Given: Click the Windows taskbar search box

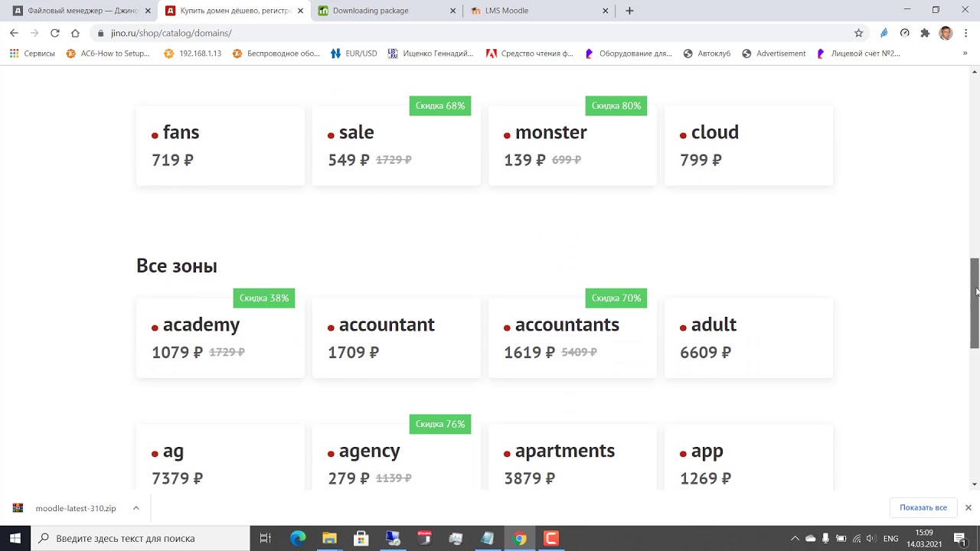Looking at the screenshot, I should click(x=140, y=538).
